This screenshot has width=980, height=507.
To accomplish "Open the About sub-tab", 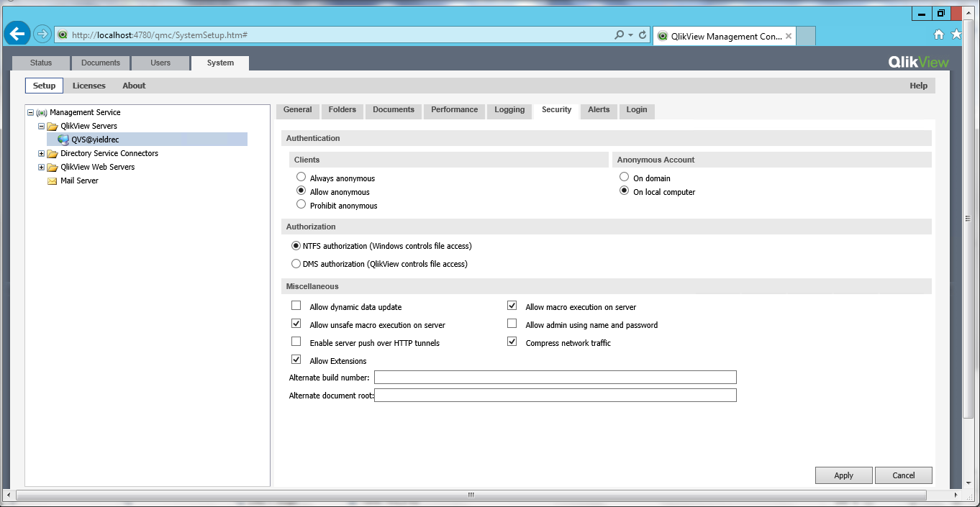I will pyautogui.click(x=134, y=86).
